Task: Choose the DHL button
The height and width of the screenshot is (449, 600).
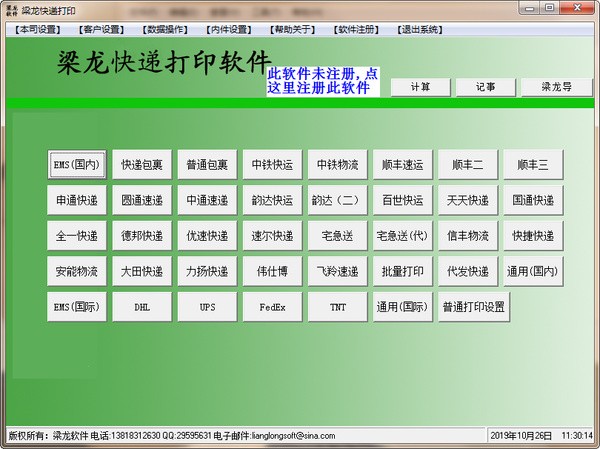Action: pos(142,307)
